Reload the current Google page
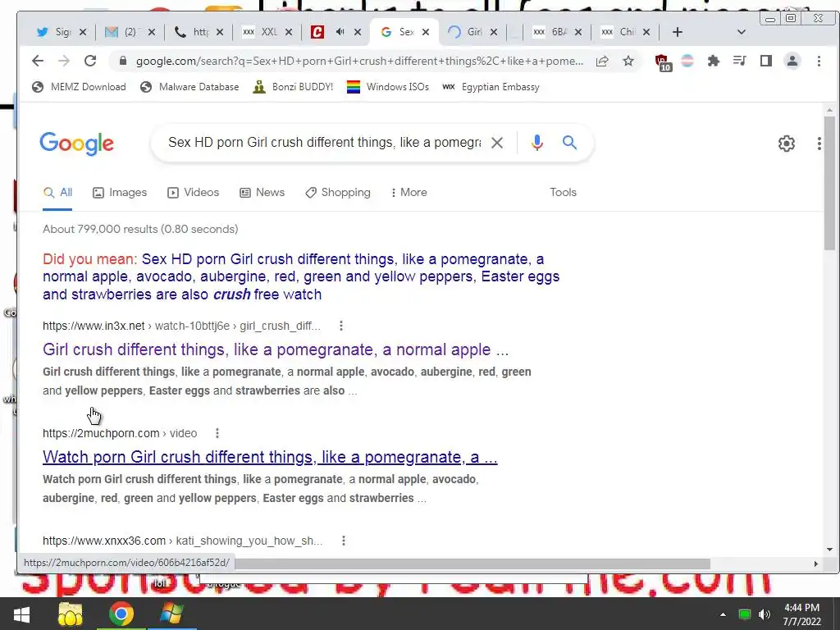840x630 pixels. pos(90,61)
